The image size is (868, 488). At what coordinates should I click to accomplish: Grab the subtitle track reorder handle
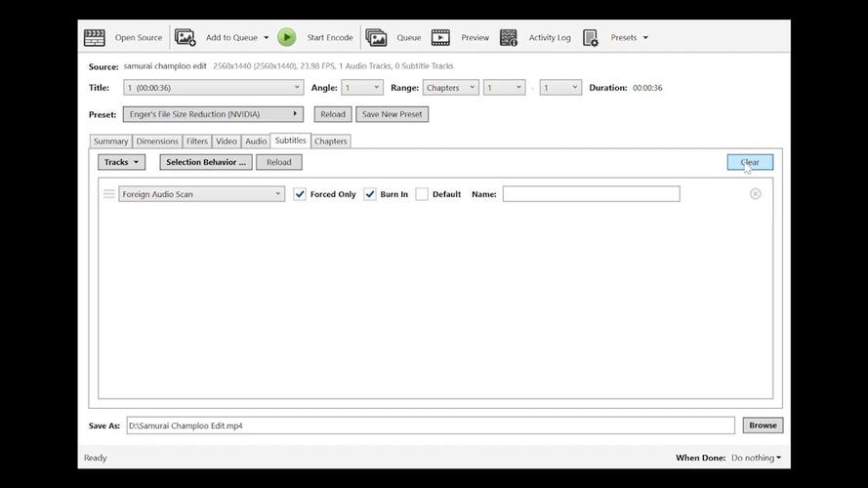[x=109, y=193]
